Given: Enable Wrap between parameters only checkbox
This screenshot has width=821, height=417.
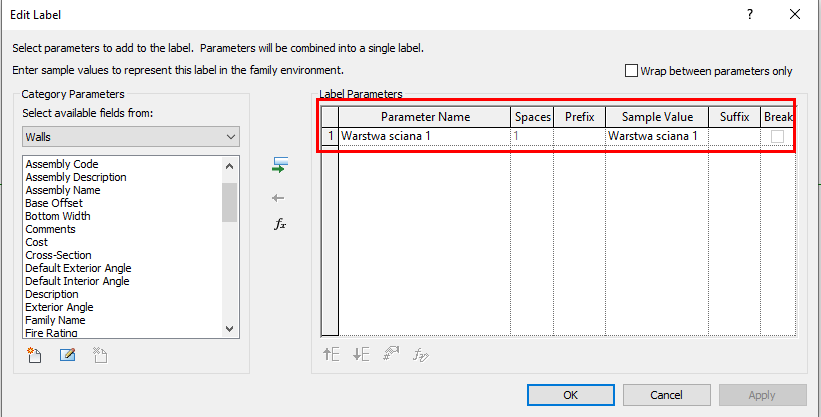Looking at the screenshot, I should coord(631,71).
